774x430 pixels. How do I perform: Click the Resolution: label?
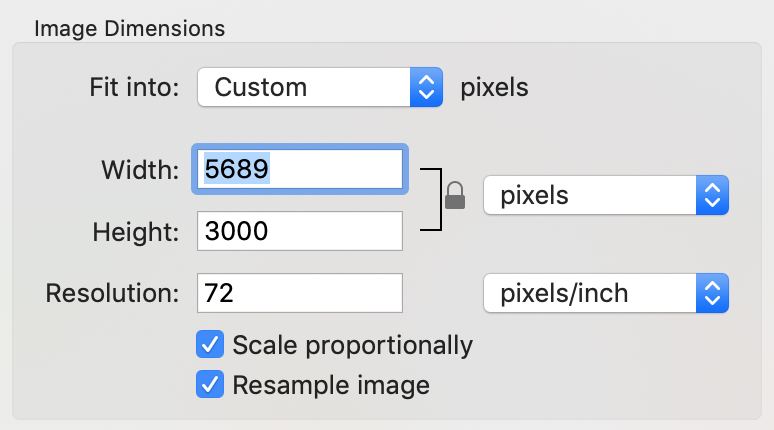tap(112, 293)
